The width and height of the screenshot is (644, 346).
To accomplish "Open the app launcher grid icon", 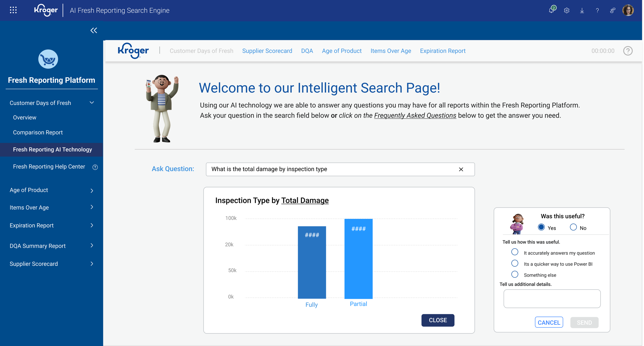I will click(13, 10).
